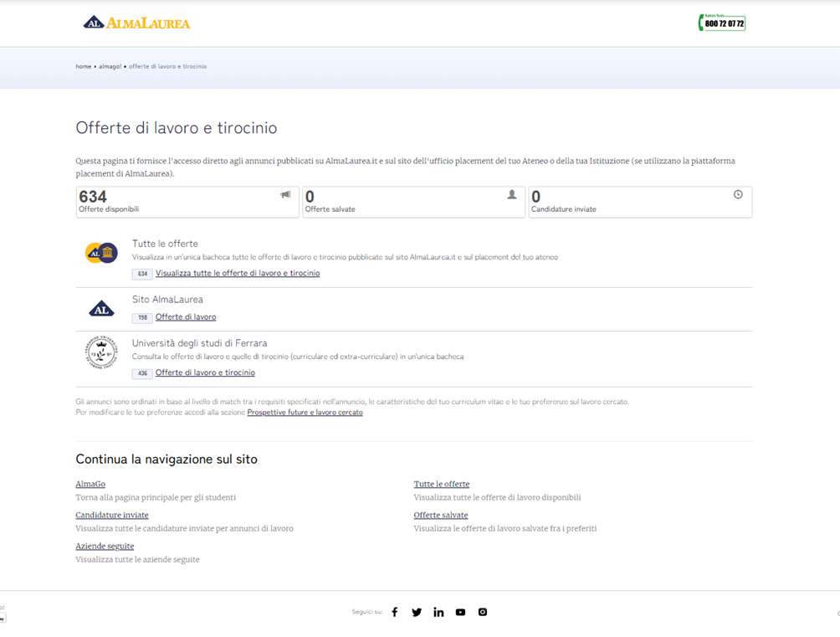
Task: Click 'Visualizza tutte le offerte di lavoro disponibili' text
Action: coord(497,497)
